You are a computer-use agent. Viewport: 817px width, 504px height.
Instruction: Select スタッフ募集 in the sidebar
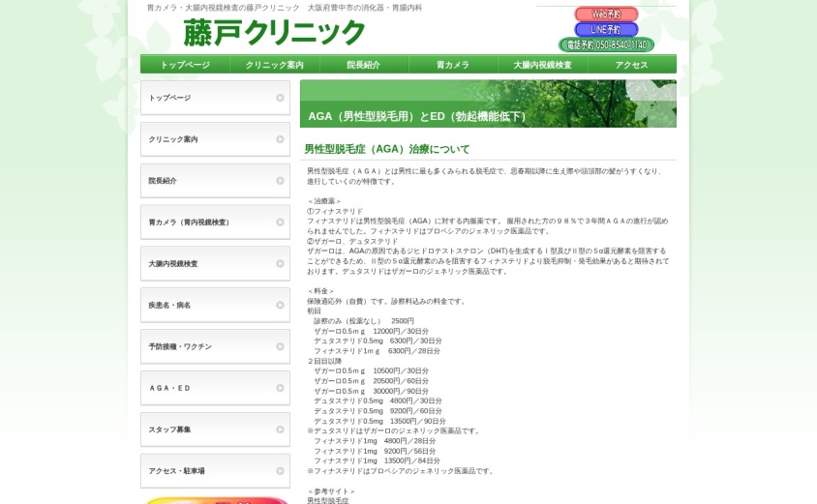tap(215, 430)
